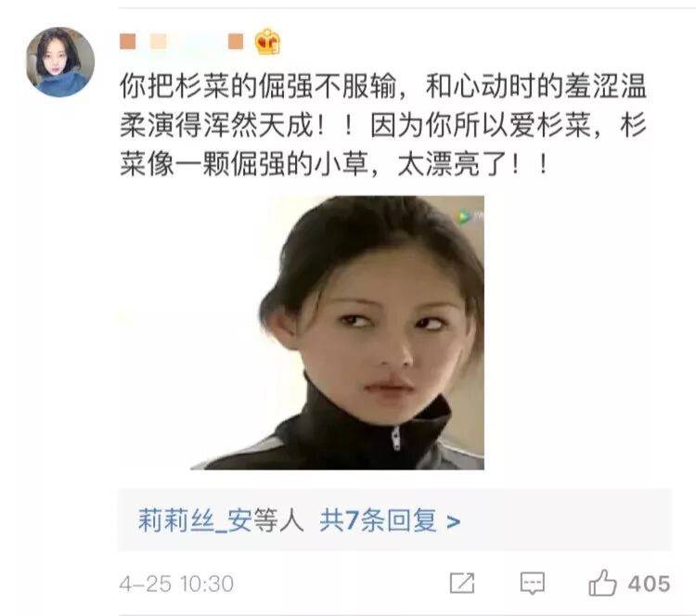Expand replies using the > chevron

tap(453, 521)
